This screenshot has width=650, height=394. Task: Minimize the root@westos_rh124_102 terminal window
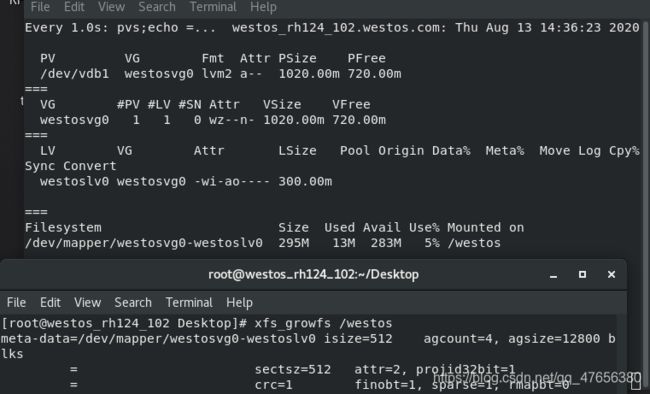553,275
